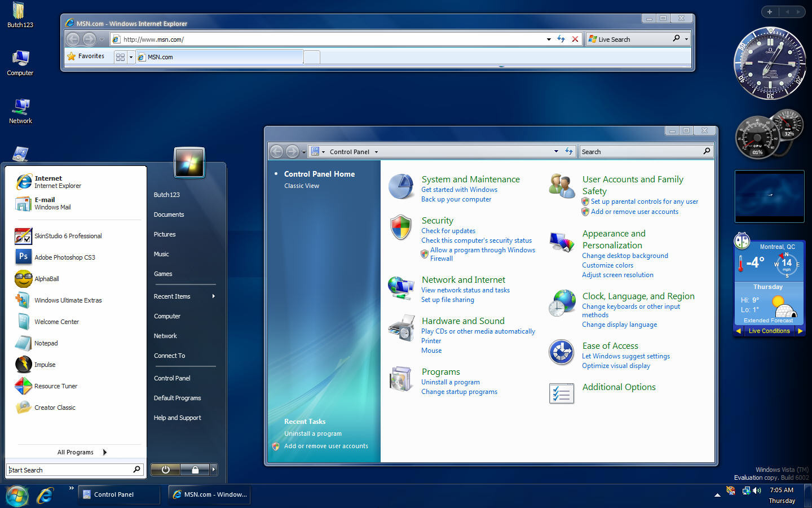Click the Start orb button
812x508 pixels.
point(17,496)
